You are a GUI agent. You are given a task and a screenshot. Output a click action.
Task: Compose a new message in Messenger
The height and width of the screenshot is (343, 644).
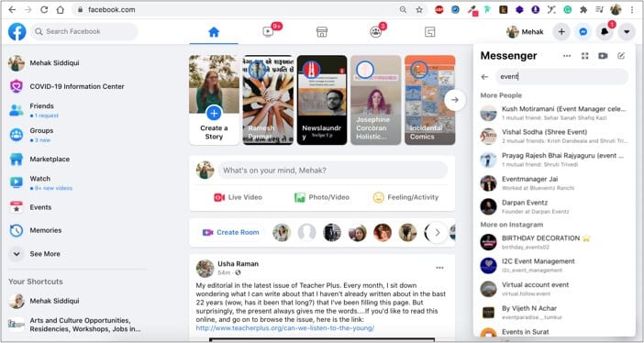(621, 56)
